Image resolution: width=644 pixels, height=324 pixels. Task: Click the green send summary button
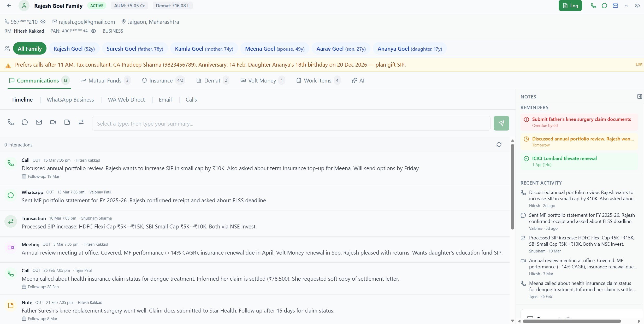[501, 123]
